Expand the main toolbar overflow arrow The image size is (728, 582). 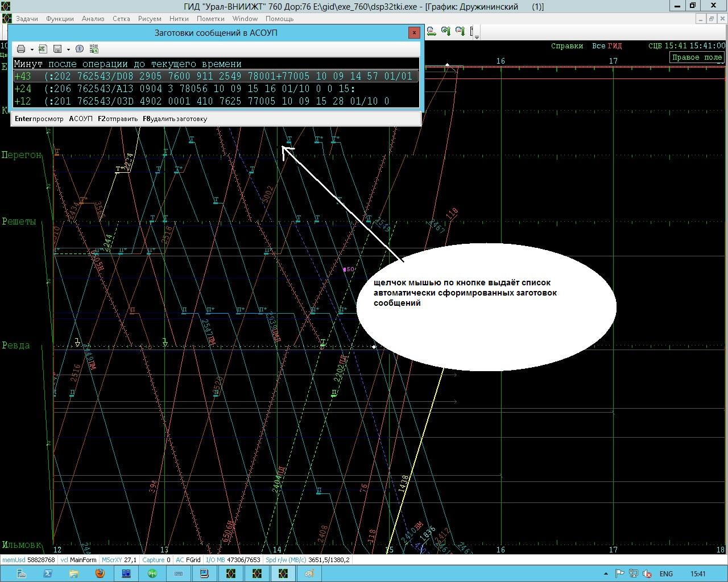point(477,36)
